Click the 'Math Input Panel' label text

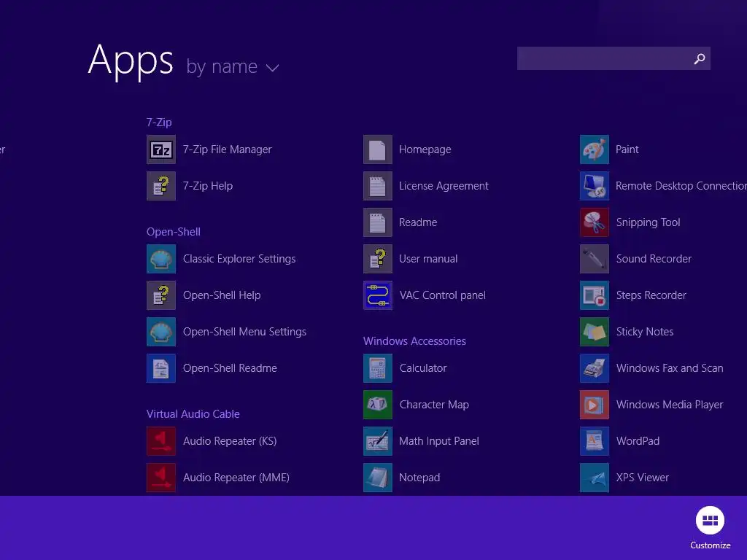tap(438, 441)
